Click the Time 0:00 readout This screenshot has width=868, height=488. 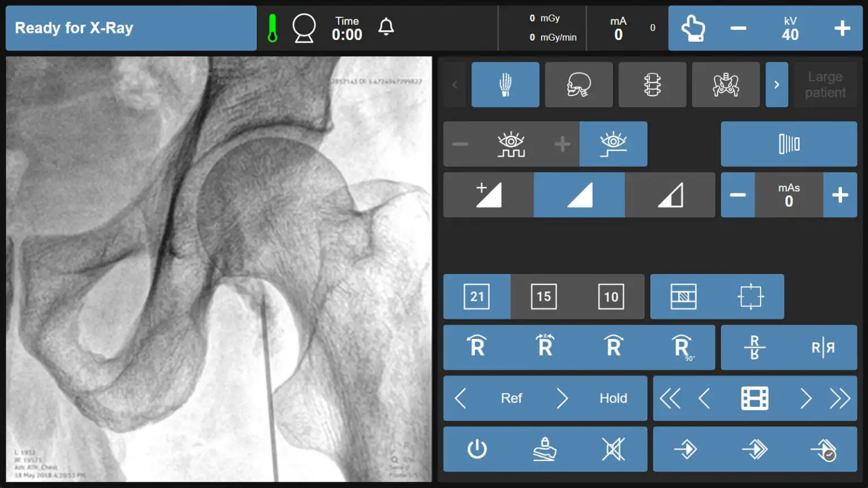point(347,28)
